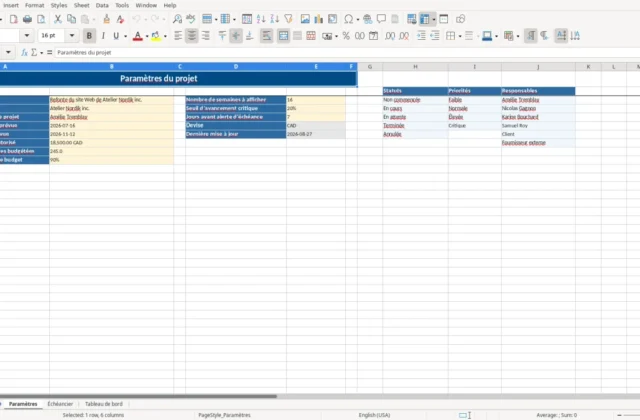Toggle Center Horizontally alignment

[191, 36]
